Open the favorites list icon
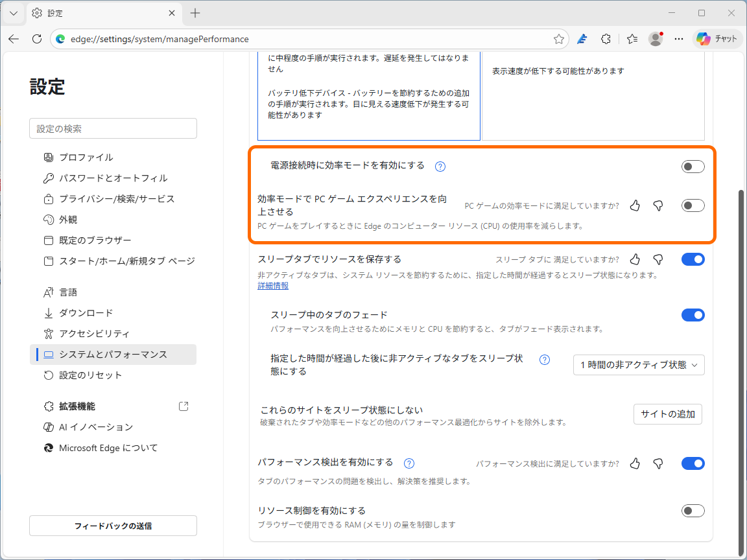Image resolution: width=747 pixels, height=560 pixels. pyautogui.click(x=631, y=39)
